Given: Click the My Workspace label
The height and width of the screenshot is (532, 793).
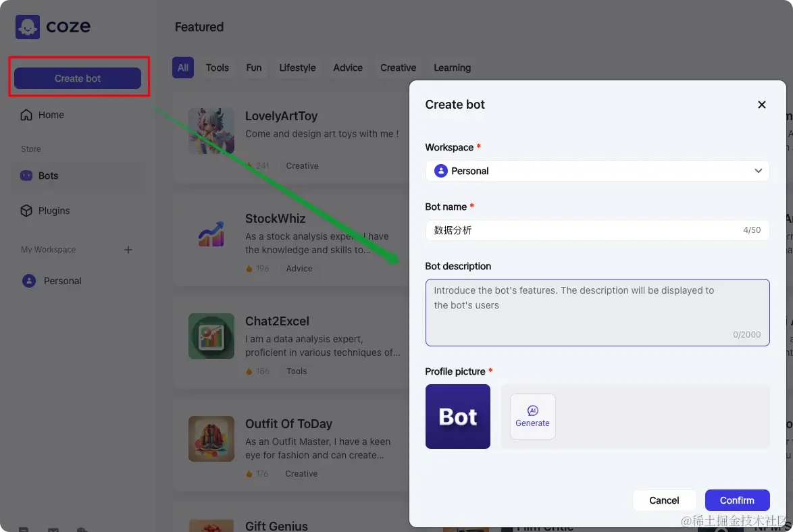Looking at the screenshot, I should click(x=48, y=250).
